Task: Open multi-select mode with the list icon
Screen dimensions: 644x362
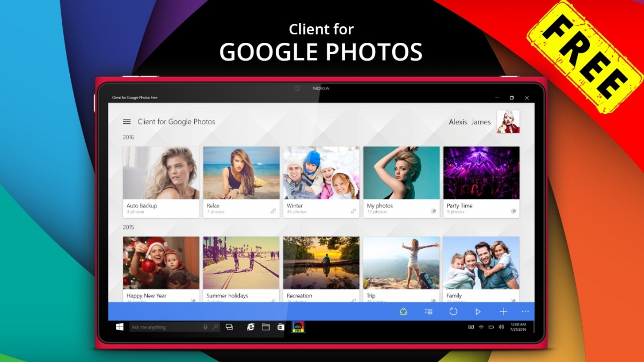Action: point(428,312)
